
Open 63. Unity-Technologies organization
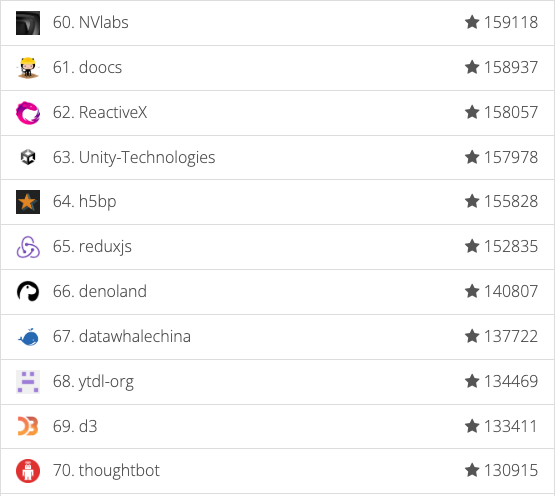[x=134, y=157]
